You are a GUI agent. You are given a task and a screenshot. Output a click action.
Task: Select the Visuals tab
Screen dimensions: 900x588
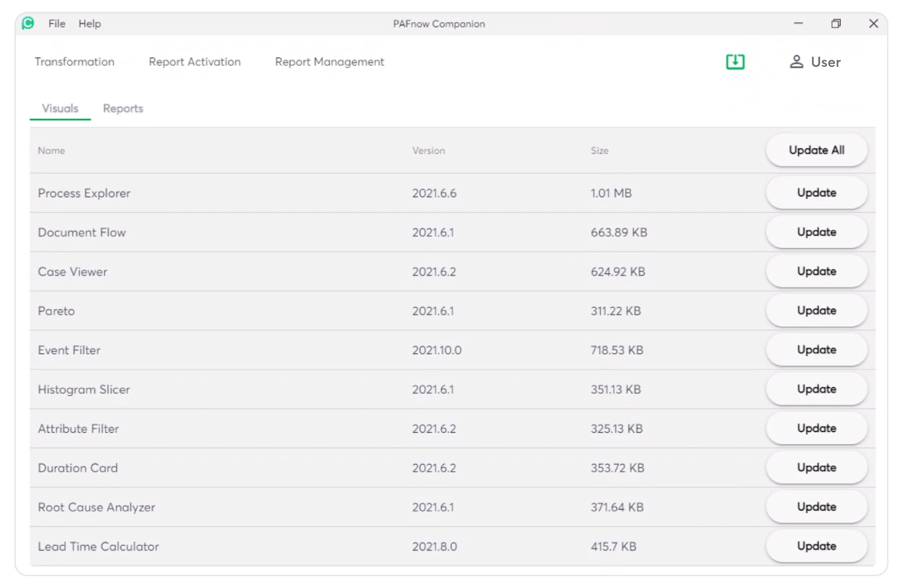[x=60, y=109]
